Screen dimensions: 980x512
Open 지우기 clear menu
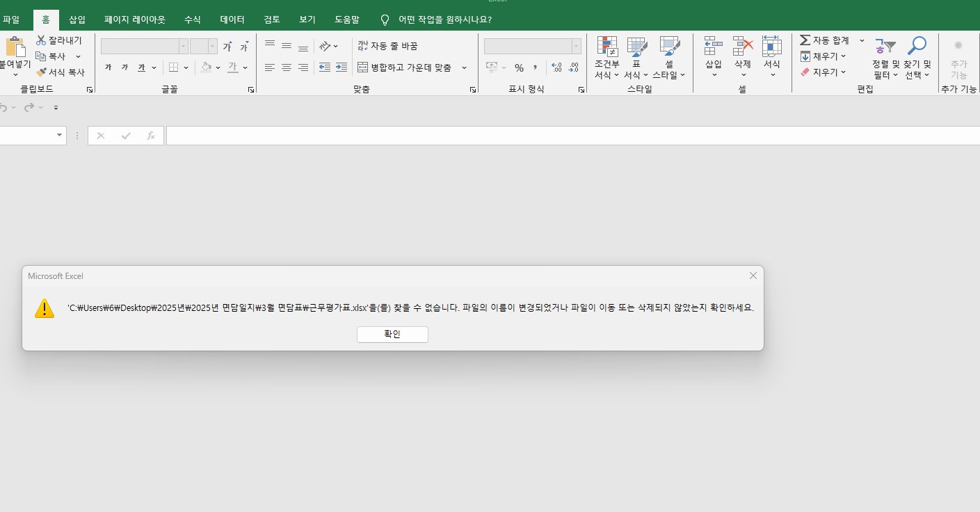pyautogui.click(x=823, y=72)
